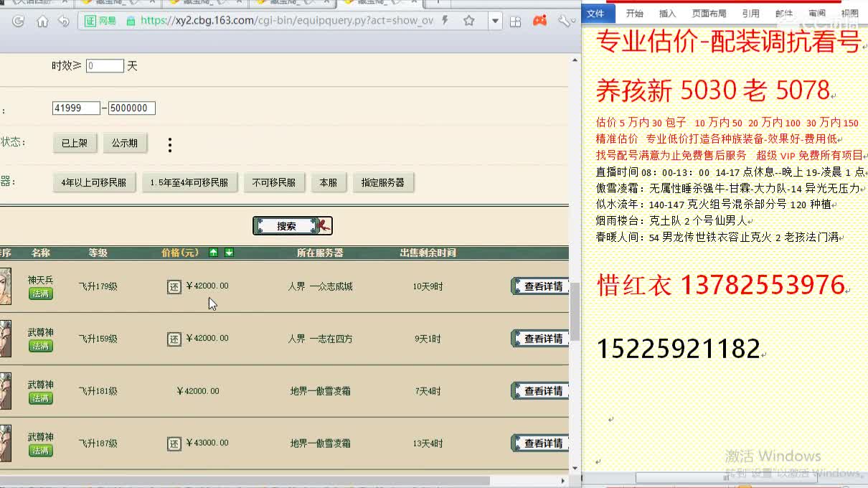Go to the browser home page icon
The height and width of the screenshot is (488, 868).
click(x=42, y=21)
